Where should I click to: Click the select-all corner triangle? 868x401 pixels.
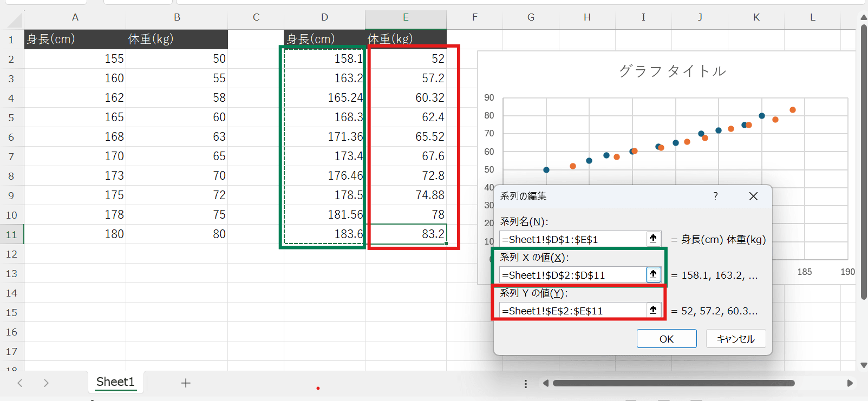(x=15, y=20)
